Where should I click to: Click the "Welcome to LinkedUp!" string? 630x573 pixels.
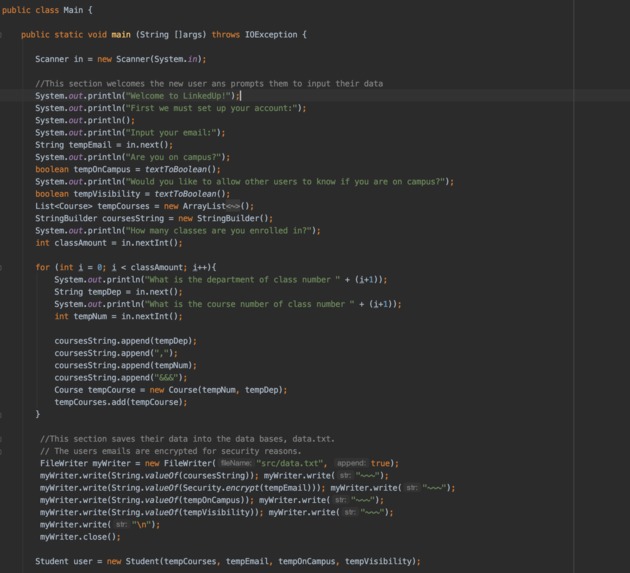tap(178, 96)
